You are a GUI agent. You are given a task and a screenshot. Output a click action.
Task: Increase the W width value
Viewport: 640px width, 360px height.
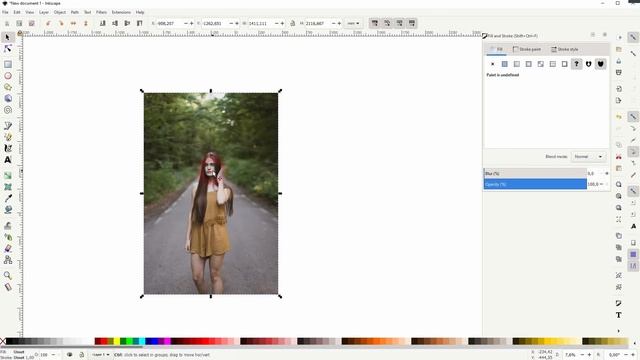pyautogui.click(x=282, y=23)
